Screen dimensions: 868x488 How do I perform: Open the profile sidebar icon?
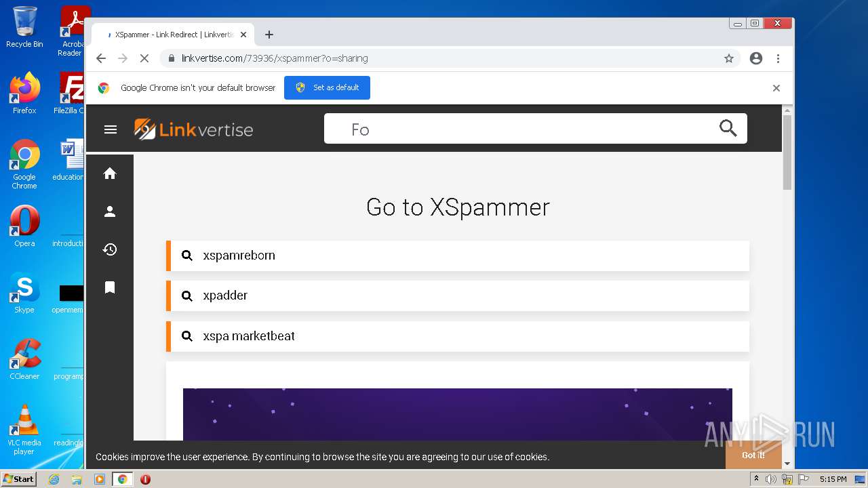[110, 211]
